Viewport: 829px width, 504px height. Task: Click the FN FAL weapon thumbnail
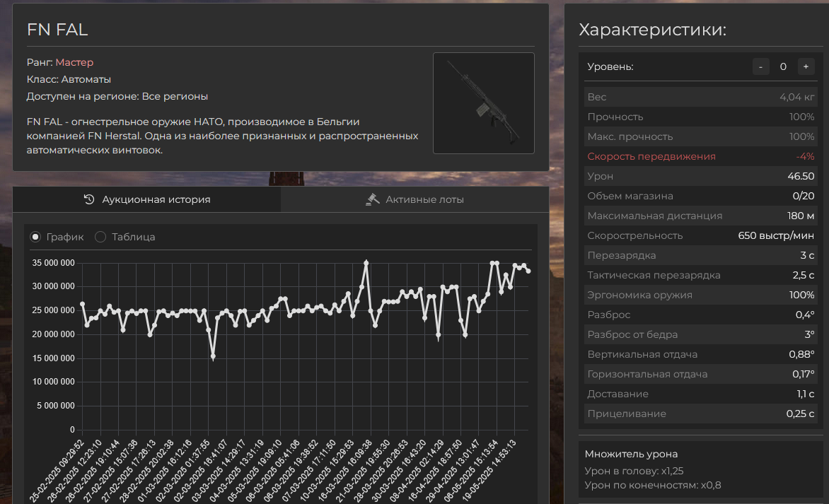pyautogui.click(x=483, y=103)
